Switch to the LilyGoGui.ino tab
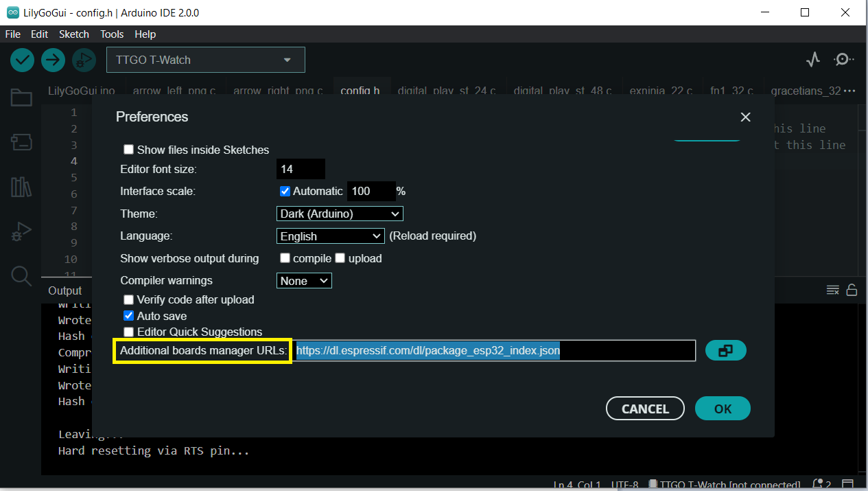Screen dimensions: 868x491 tap(82, 91)
